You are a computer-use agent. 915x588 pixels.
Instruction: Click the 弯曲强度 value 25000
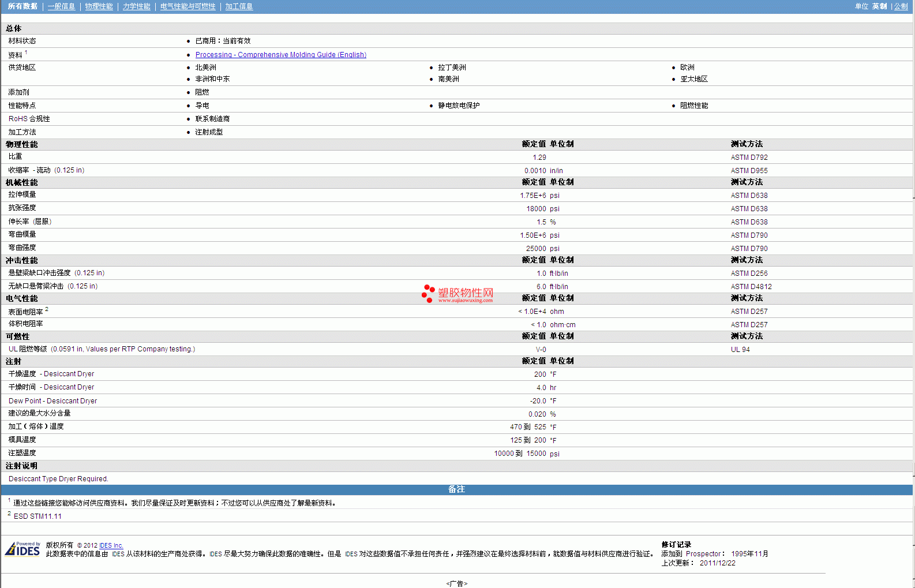[536, 249]
